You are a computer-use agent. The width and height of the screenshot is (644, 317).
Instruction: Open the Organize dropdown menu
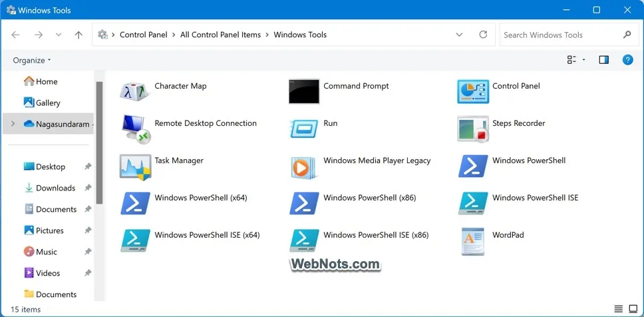pos(32,61)
